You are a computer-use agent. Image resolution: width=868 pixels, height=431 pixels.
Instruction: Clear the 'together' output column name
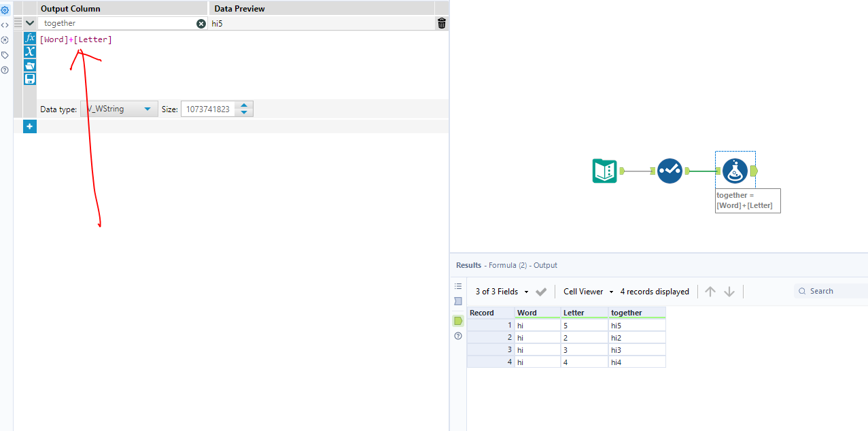(x=201, y=23)
